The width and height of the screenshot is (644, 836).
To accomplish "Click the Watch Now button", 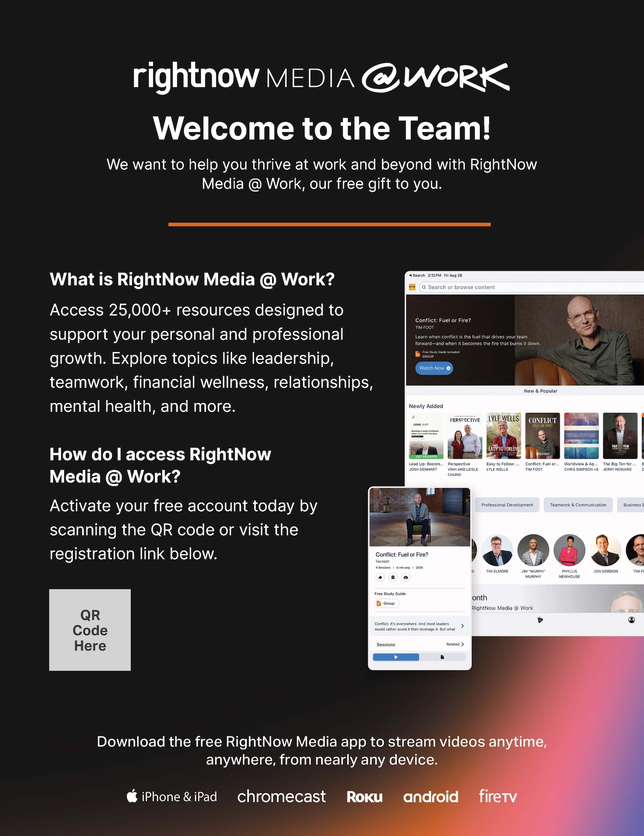I will pos(434,368).
